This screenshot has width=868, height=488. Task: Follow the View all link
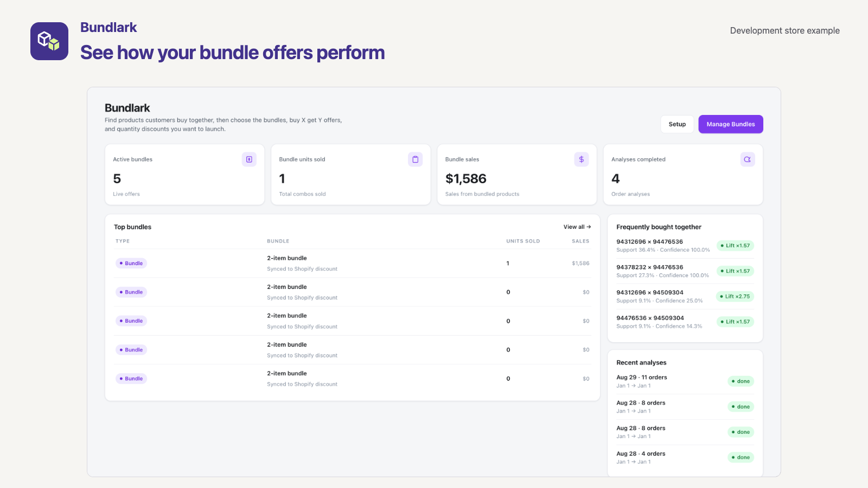click(x=577, y=227)
